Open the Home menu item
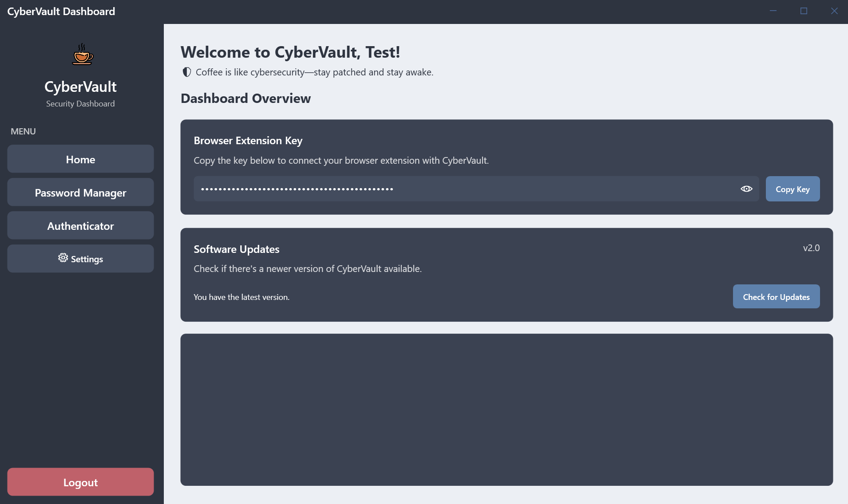The height and width of the screenshot is (504, 848). point(80,159)
